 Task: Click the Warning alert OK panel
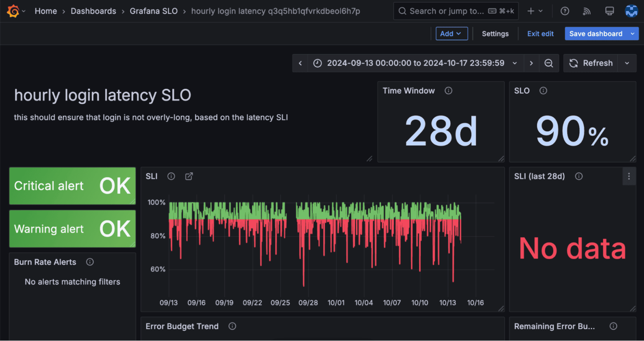tap(72, 229)
